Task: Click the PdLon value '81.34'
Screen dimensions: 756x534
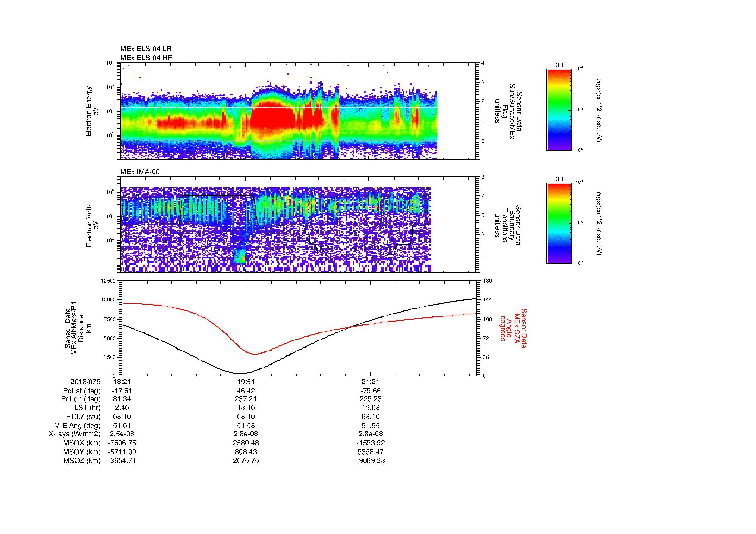Action: 122,399
